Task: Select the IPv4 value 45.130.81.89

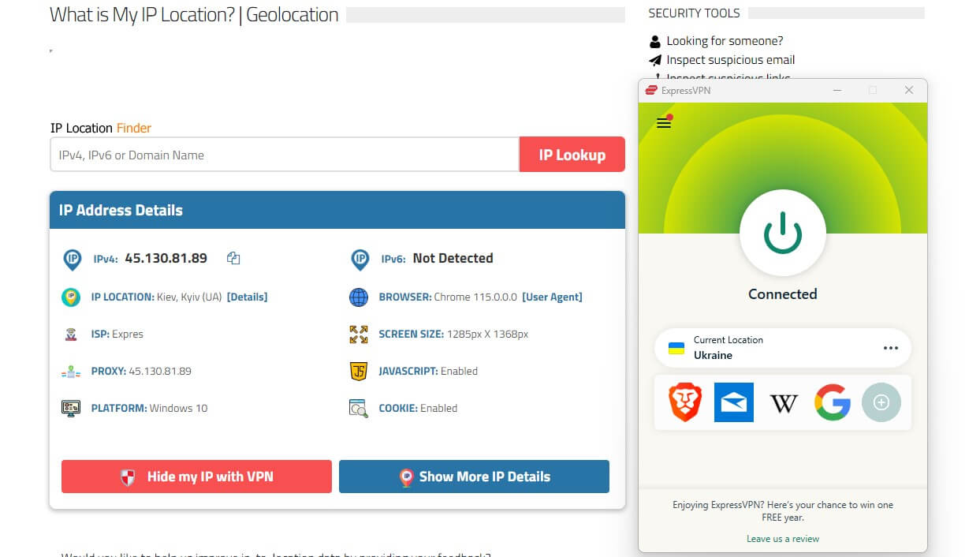Action: tap(166, 258)
